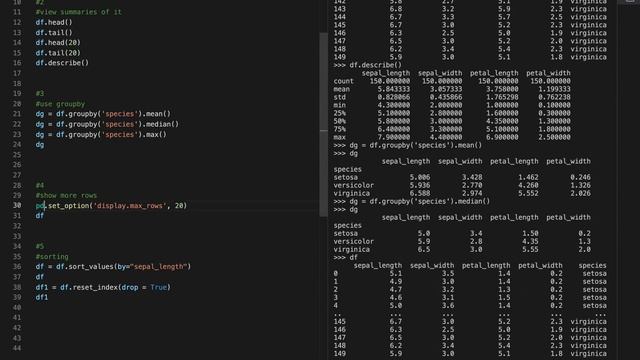
Task: Click line number 26 in the gutter
Action: (x=17, y=164)
